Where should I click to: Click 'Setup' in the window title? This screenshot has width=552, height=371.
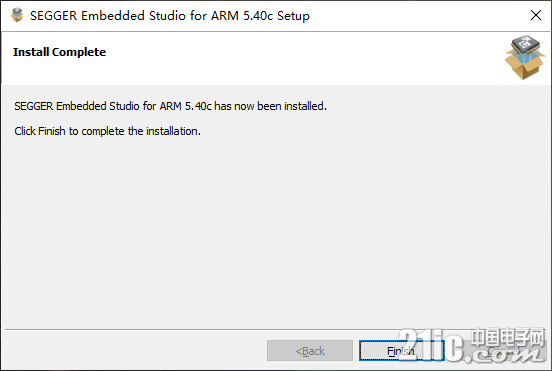[x=293, y=16]
